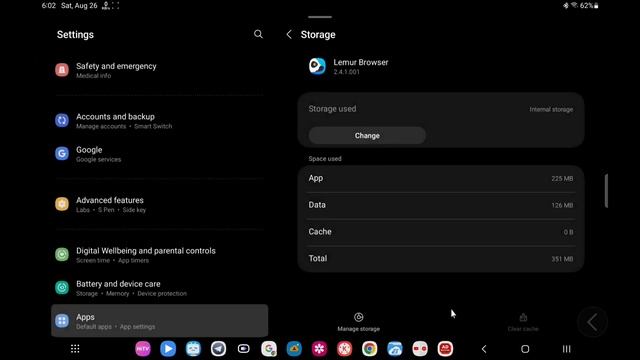Open the white app with red dots
Viewport: 640px width, 360px height.
(420, 349)
